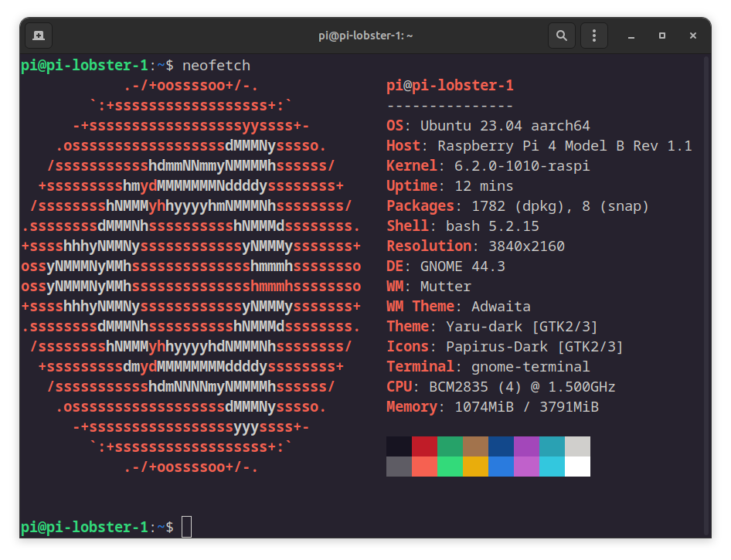Image resolution: width=731 pixels, height=560 pixels.
Task: Click the Icons Papirus-Dark line
Action: click(505, 346)
